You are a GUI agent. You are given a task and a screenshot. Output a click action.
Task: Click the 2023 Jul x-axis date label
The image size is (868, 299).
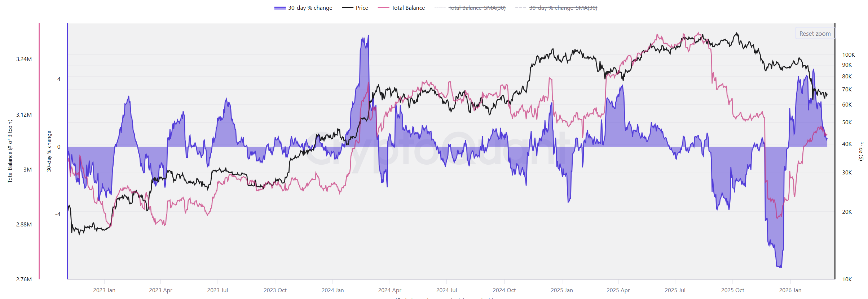point(217,290)
